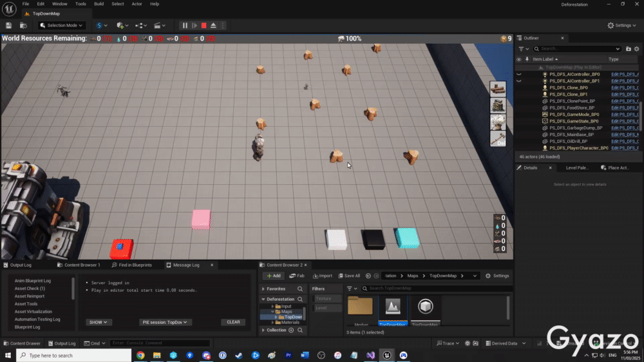
Task: Open the Outliner settings gear
Action: click(x=638, y=48)
